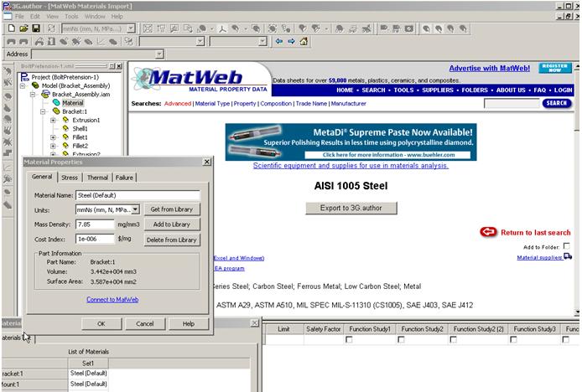The width and height of the screenshot is (582, 392).
Task: Click the Material Type search link
Action: coord(212,104)
